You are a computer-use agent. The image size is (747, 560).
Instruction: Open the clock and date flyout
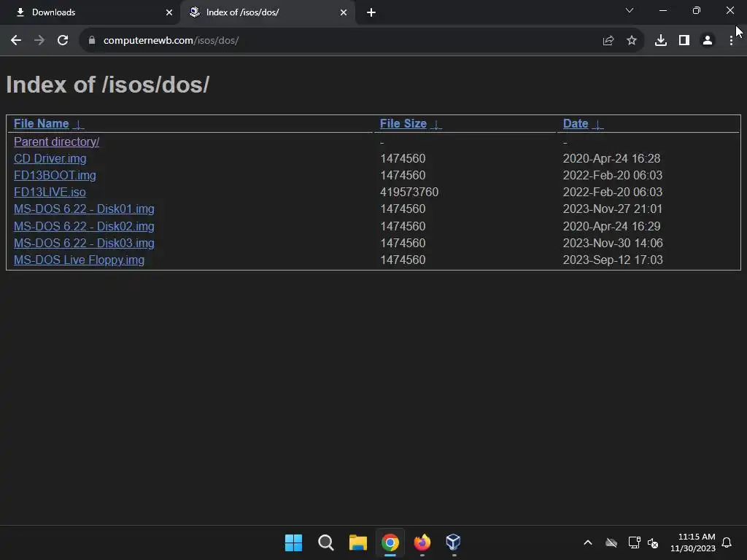coord(693,542)
